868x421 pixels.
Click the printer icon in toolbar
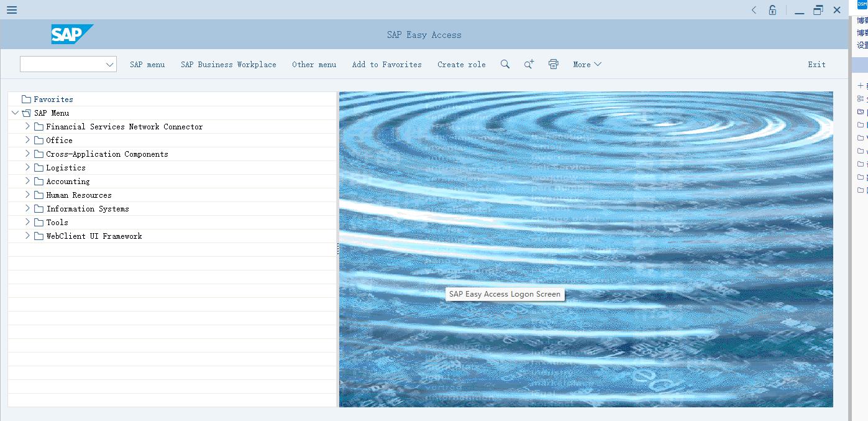coord(554,64)
